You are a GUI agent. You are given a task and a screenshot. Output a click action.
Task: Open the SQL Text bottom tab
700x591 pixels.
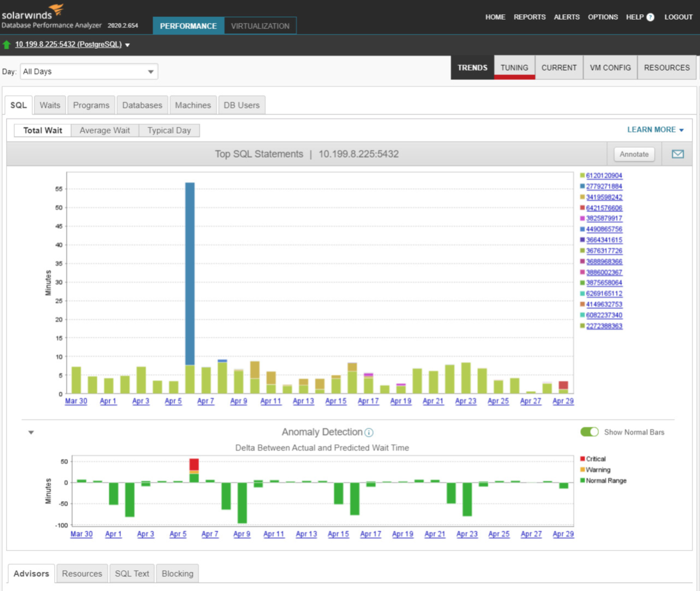(x=132, y=573)
